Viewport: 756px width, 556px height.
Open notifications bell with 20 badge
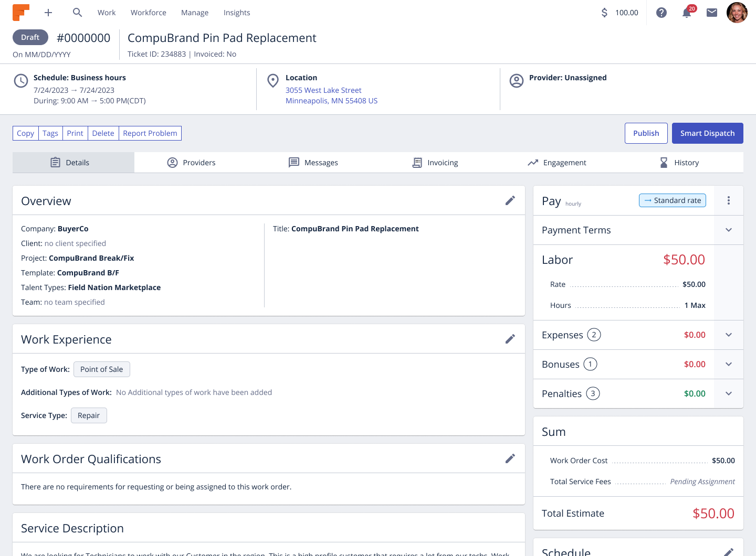tap(687, 12)
